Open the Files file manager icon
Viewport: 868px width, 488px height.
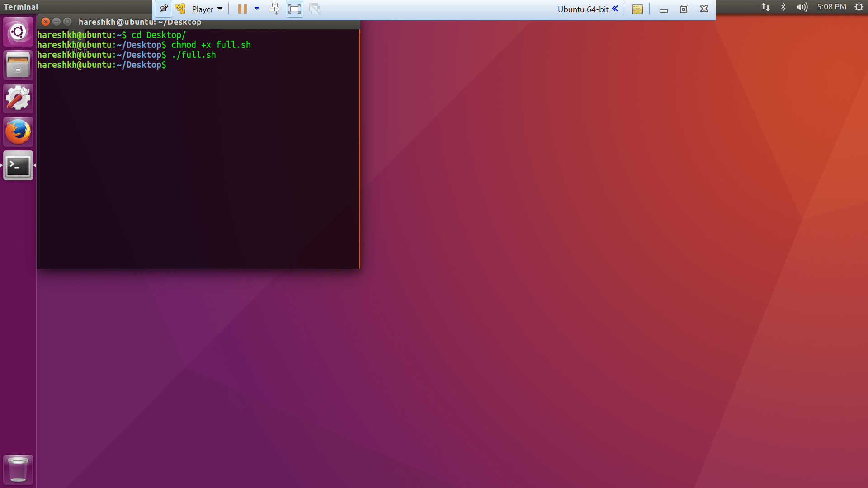(x=18, y=65)
